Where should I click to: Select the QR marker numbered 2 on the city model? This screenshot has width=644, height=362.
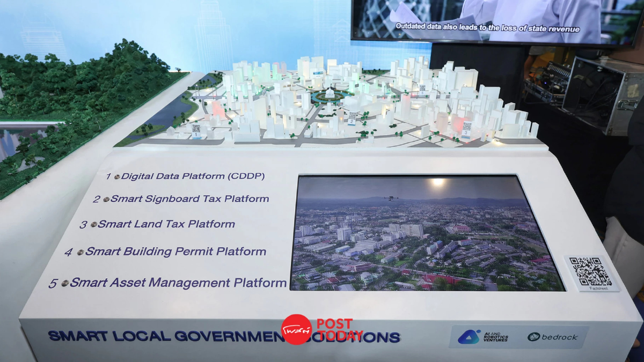[x=352, y=117]
